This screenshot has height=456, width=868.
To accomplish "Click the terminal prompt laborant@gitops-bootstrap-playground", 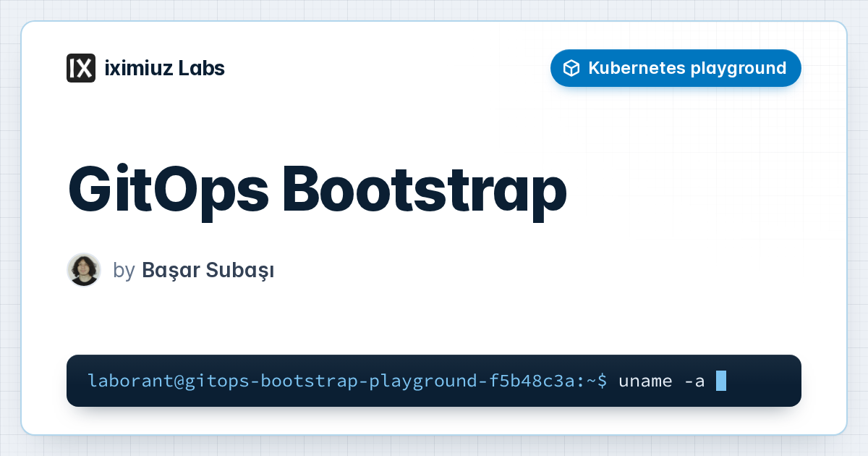I will pos(347,381).
